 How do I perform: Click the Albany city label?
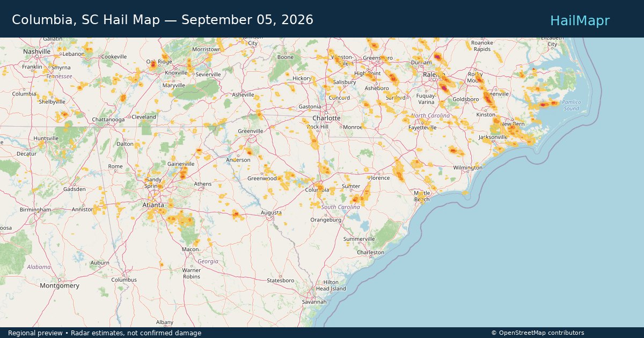point(164,322)
